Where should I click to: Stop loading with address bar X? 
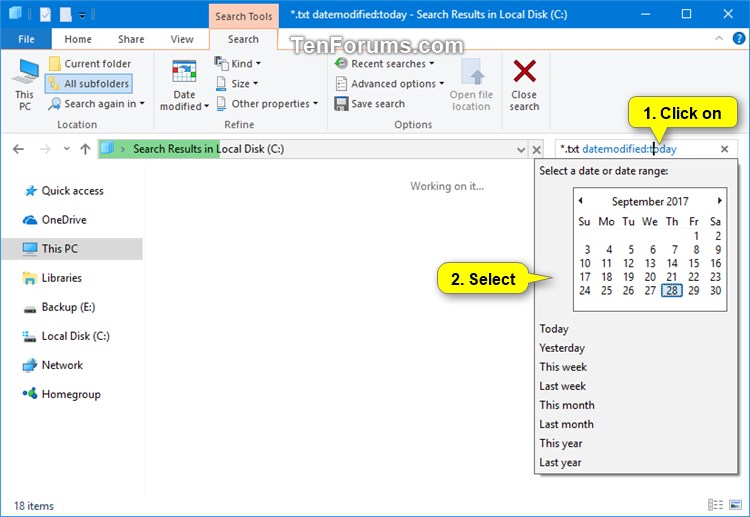pos(537,150)
